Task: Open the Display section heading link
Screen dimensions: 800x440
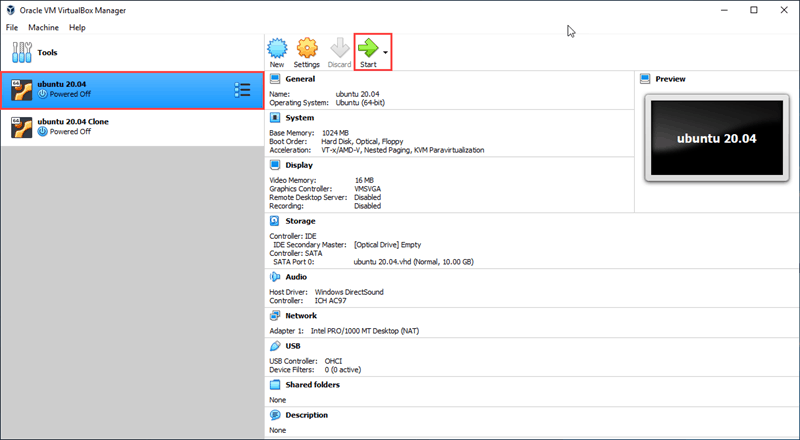Action: pos(299,165)
